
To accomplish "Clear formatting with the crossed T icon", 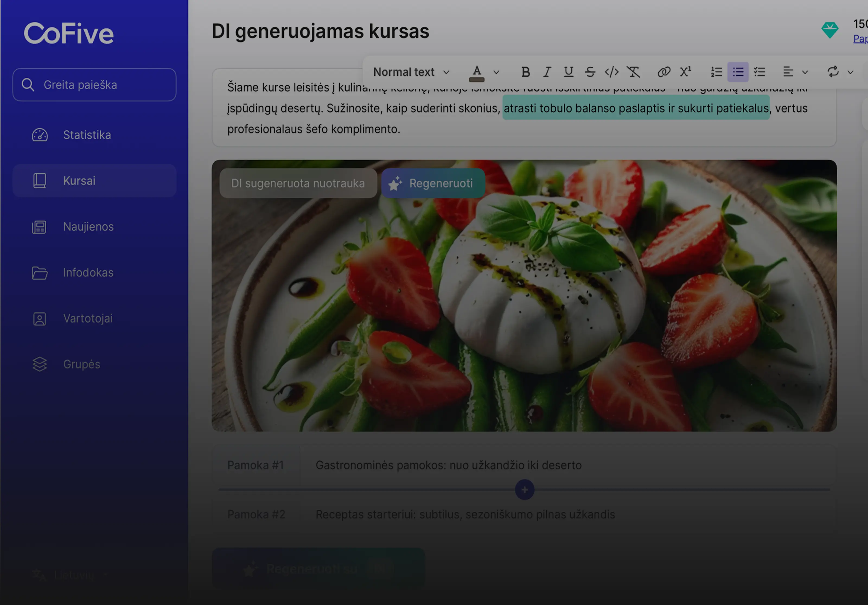I will 633,72.
